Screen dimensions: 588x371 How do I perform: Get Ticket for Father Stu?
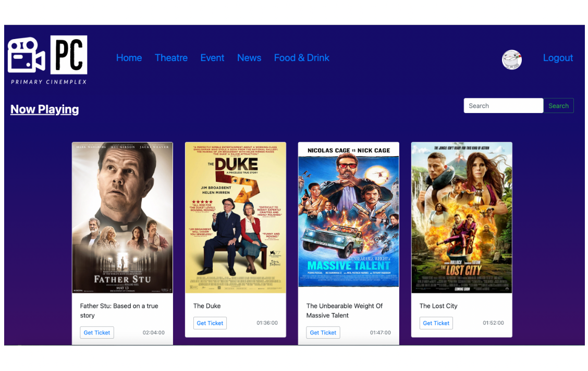point(97,332)
